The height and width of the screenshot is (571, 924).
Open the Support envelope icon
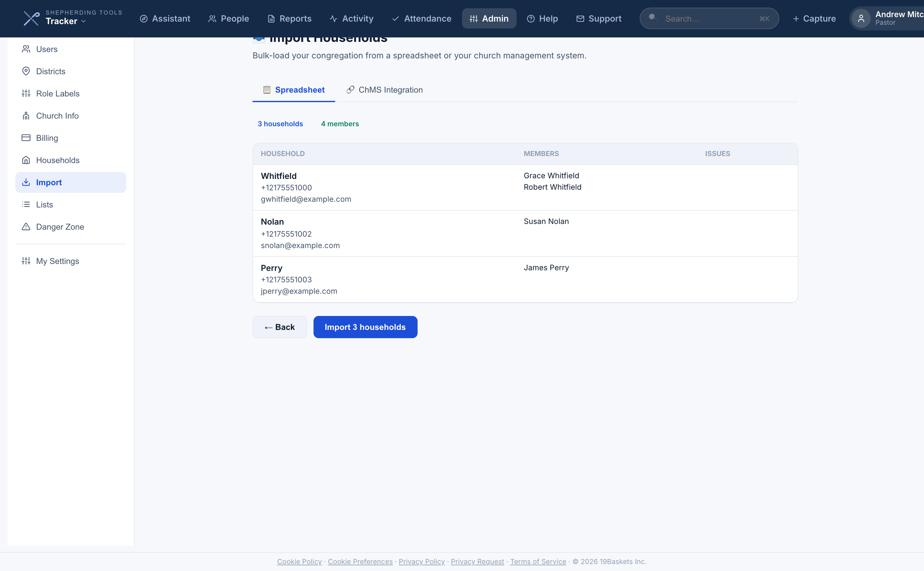(x=580, y=18)
